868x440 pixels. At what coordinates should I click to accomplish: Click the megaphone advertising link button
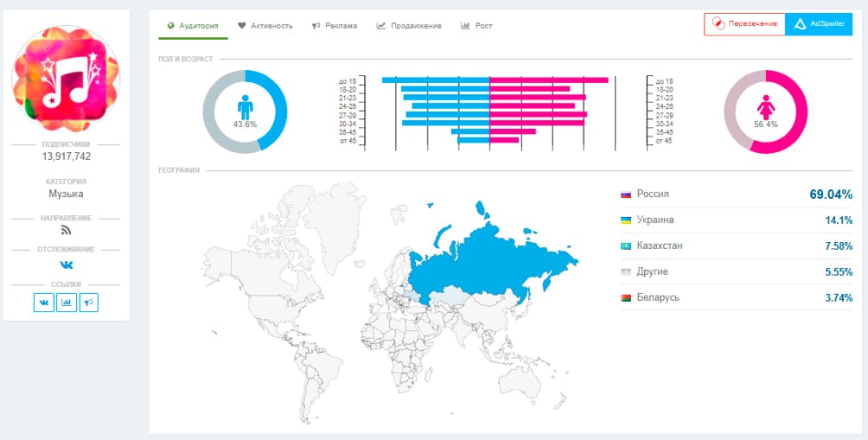pyautogui.click(x=89, y=303)
